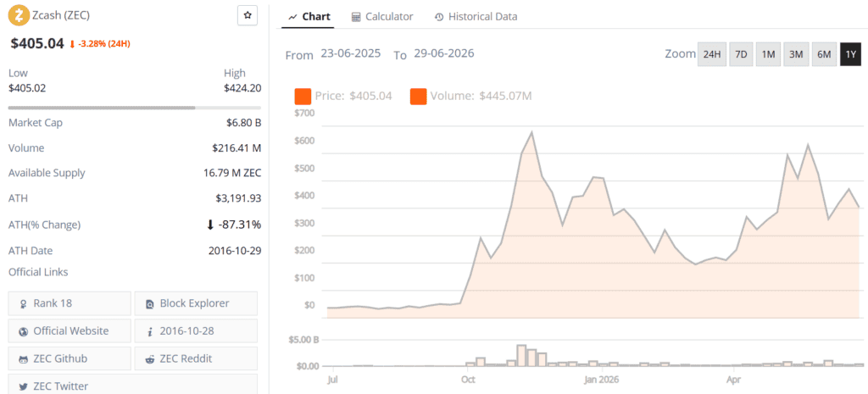Open the Historical Data tab

coord(476,17)
